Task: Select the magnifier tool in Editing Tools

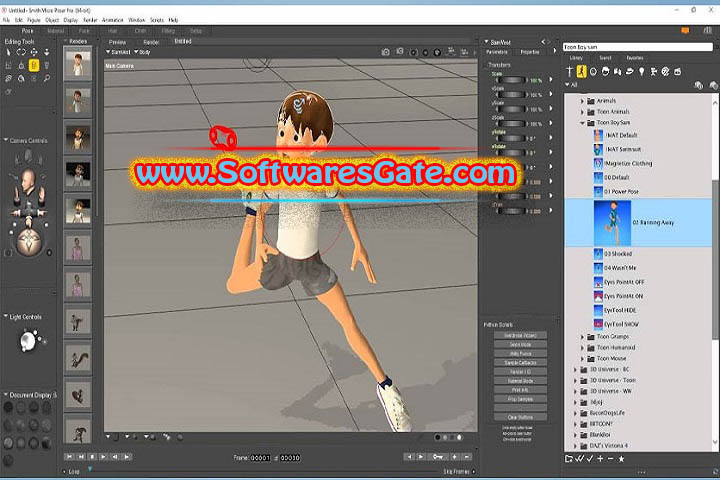Action: coord(47,79)
